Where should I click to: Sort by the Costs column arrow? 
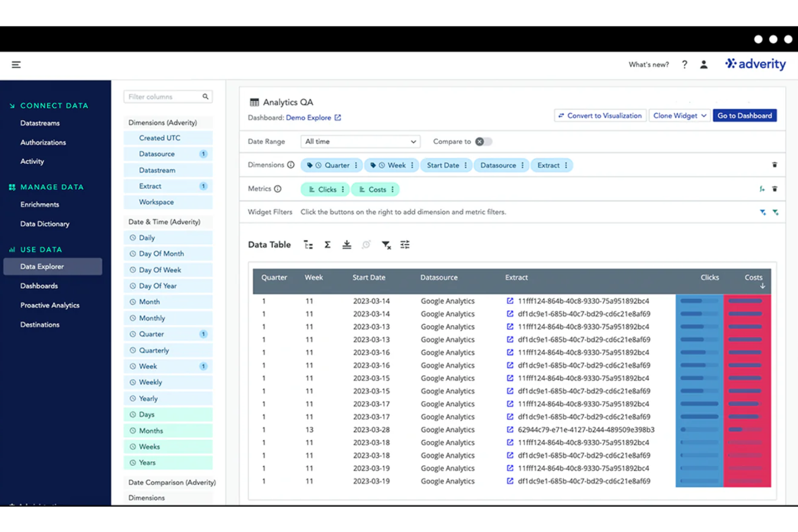pyautogui.click(x=762, y=286)
